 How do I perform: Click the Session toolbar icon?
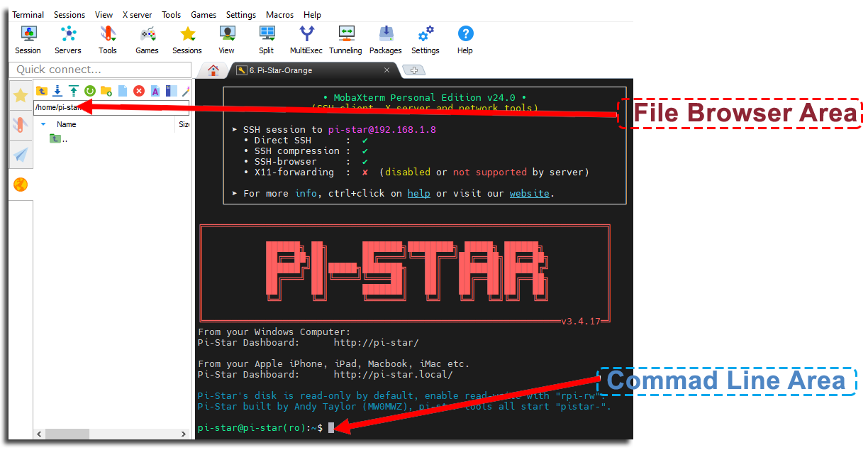point(28,40)
